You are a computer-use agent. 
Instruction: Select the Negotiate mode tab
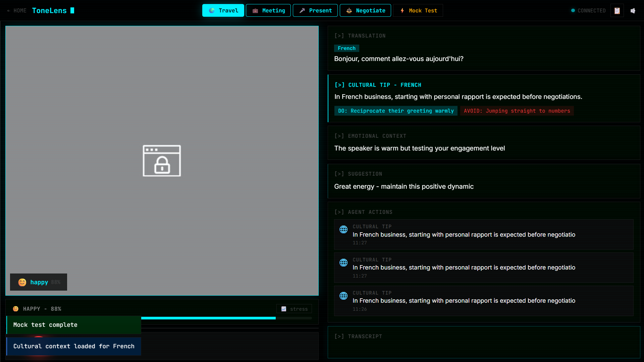[x=365, y=11]
